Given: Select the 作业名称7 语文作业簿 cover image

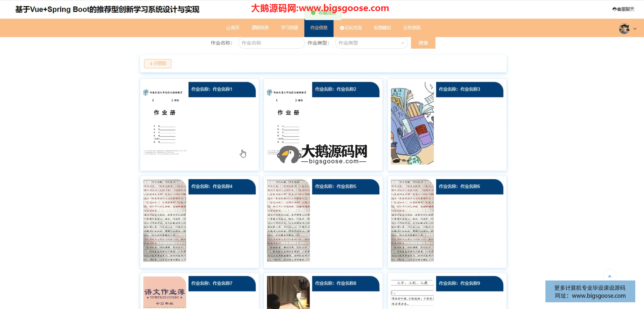Looking at the screenshot, I should pos(164,292).
